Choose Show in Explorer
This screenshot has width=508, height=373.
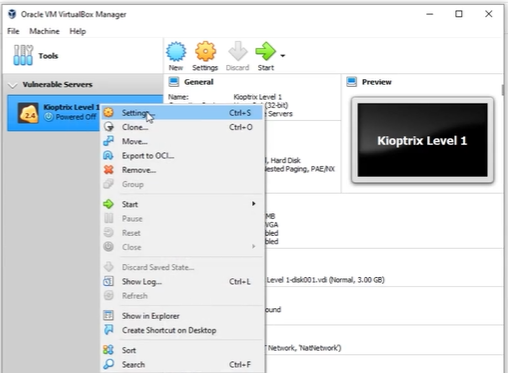pos(182,316)
